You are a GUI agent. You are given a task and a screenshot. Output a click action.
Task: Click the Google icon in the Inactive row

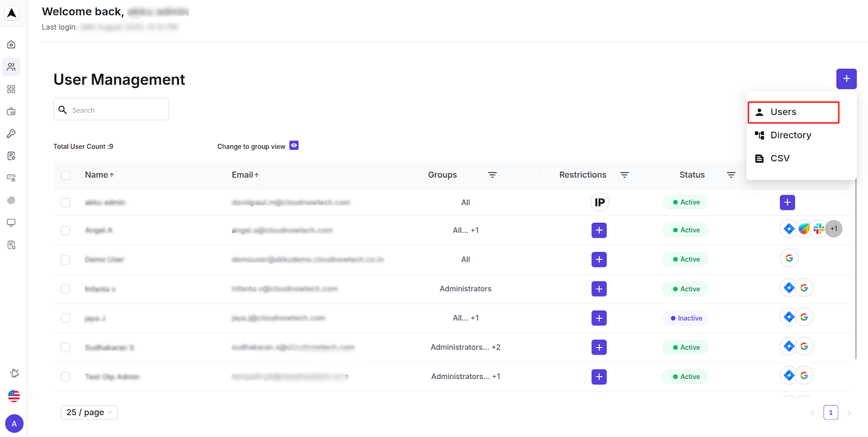tap(804, 317)
